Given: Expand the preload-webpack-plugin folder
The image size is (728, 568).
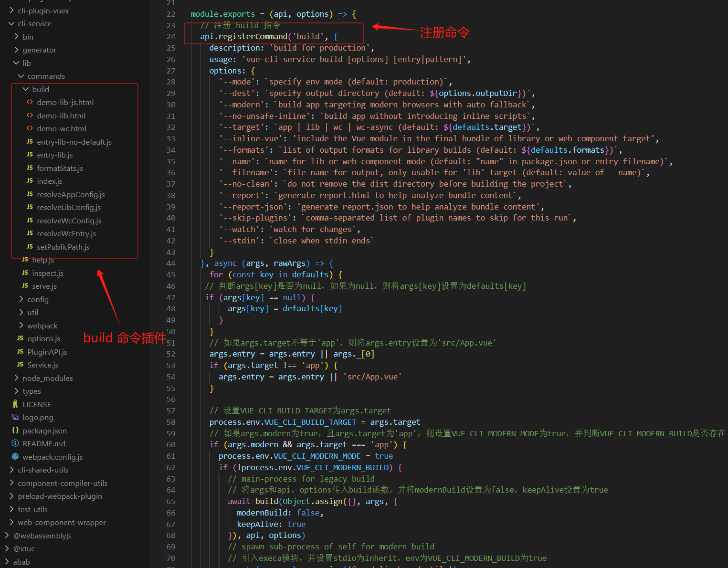Looking at the screenshot, I should pos(11,496).
